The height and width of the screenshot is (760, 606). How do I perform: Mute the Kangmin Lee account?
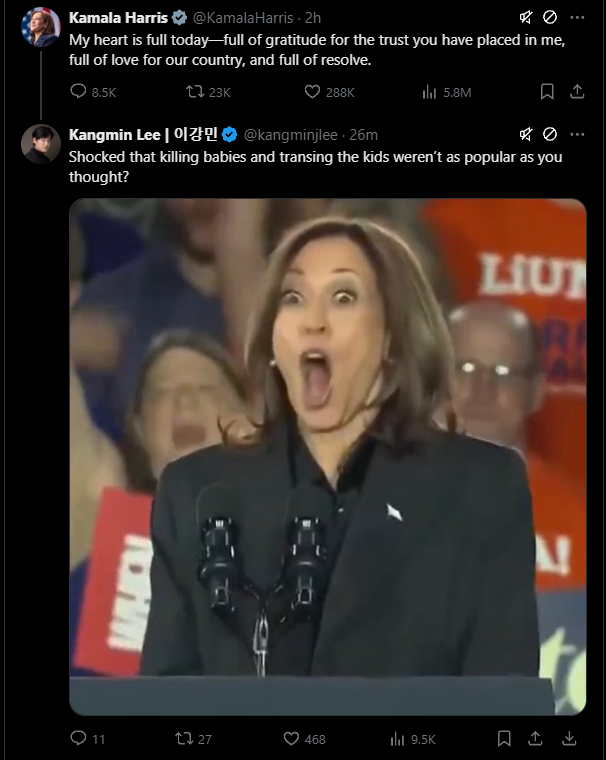526,134
